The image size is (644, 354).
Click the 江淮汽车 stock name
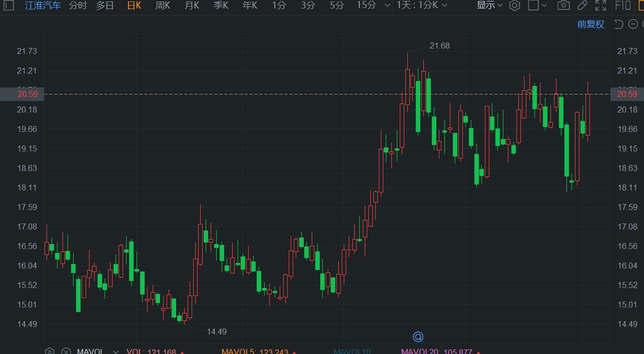[43, 5]
